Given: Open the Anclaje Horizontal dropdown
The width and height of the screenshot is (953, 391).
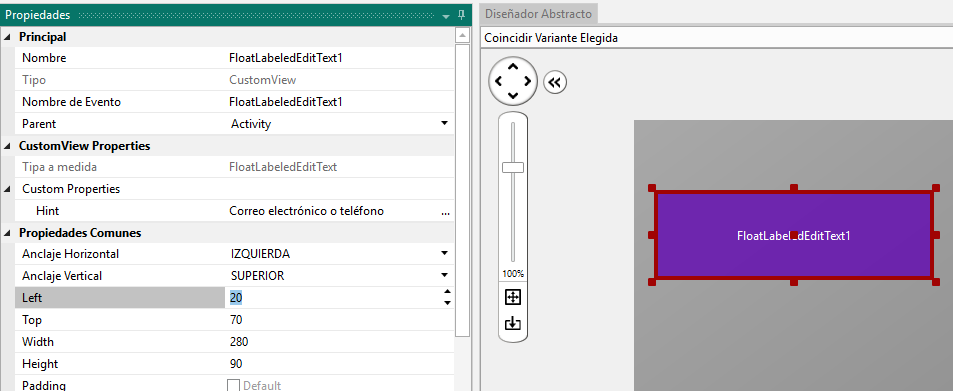Looking at the screenshot, I should (444, 254).
